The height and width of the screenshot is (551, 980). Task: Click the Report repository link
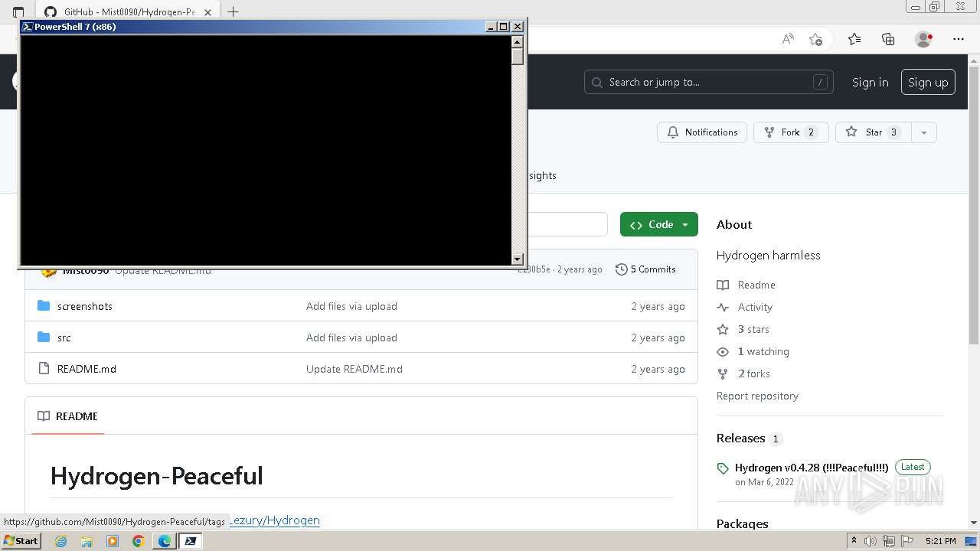[x=757, y=396]
